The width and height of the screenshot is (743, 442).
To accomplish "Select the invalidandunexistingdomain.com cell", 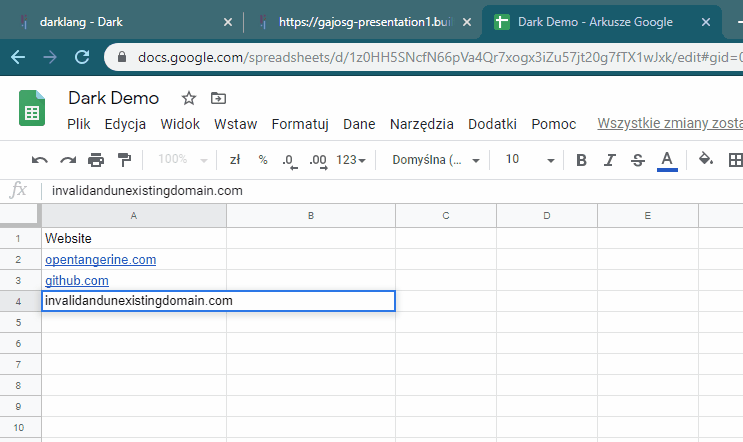I will point(218,301).
